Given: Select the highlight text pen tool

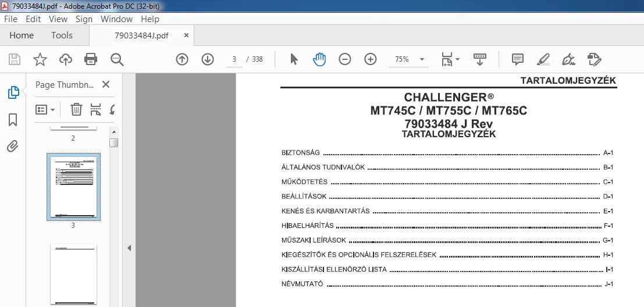Looking at the screenshot, I should click(543, 59).
